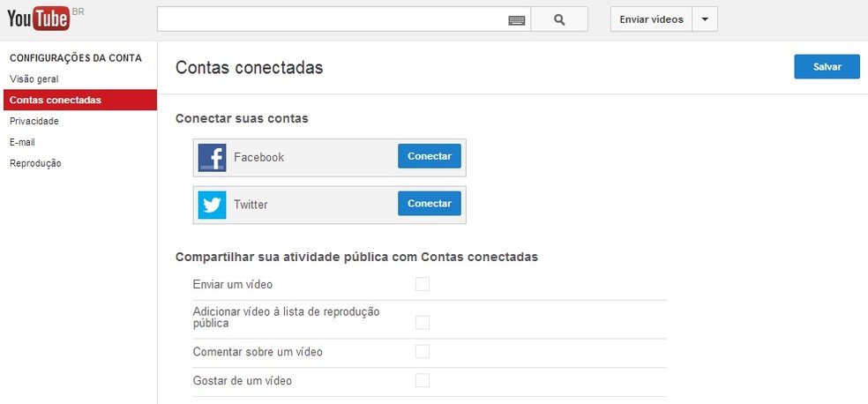
Task: Click the magnifying glass search button
Action: click(559, 19)
